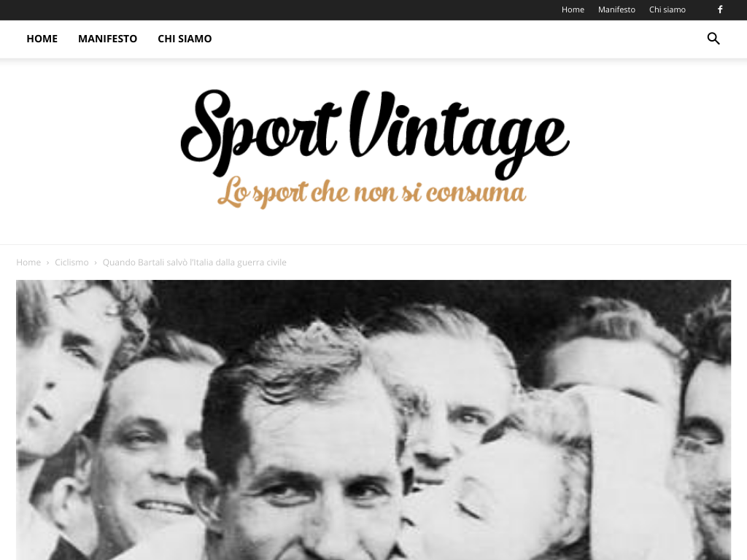Image resolution: width=747 pixels, height=560 pixels.
Task: Click Manifesto in top dark bar
Action: tap(616, 9)
